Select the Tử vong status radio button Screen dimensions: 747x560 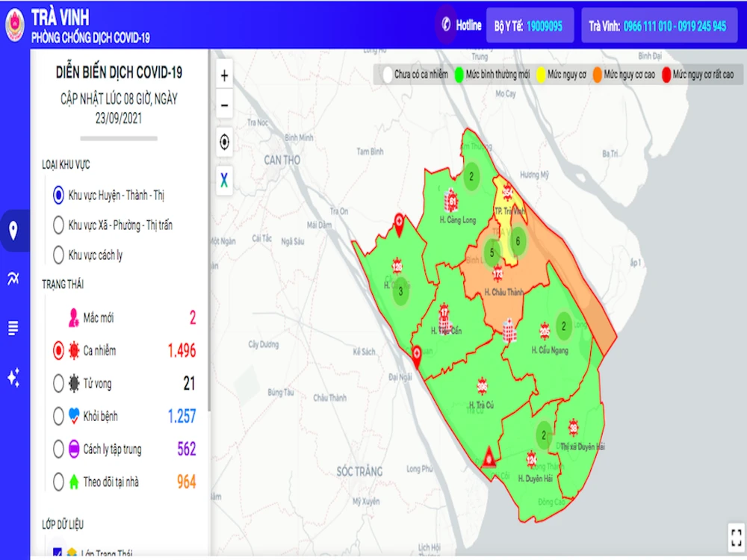click(58, 384)
